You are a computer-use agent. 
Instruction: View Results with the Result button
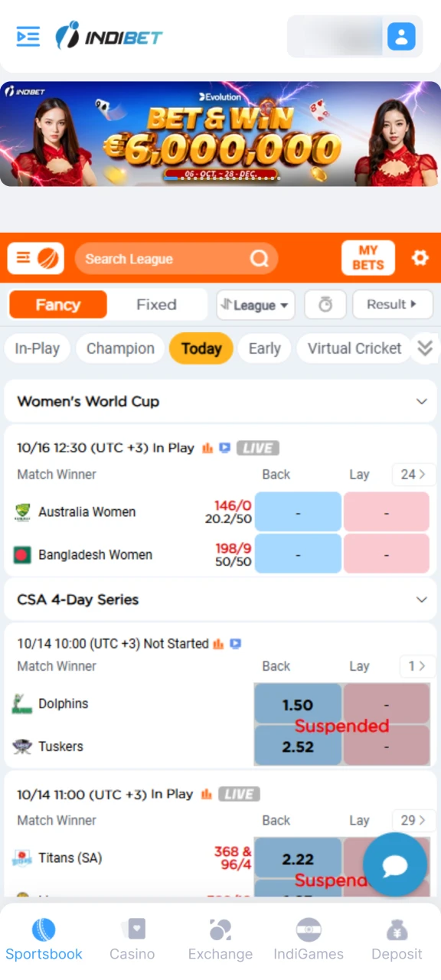[x=392, y=304]
